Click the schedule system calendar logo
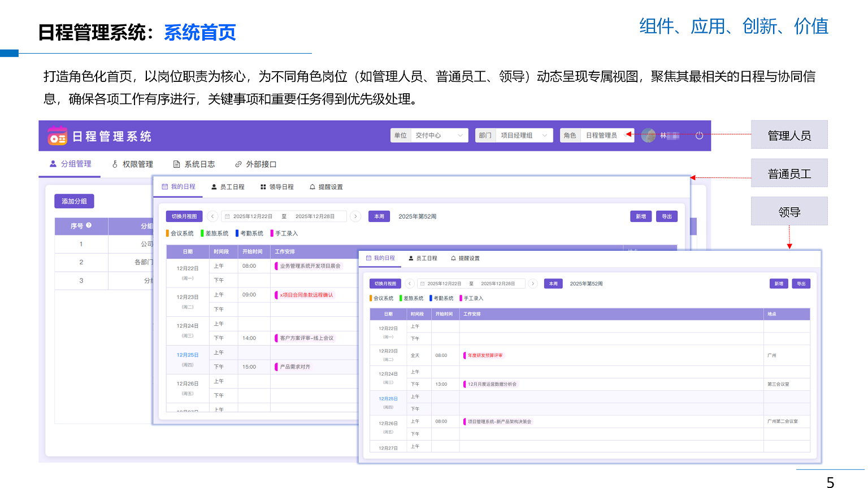The image size is (868, 488). [57, 136]
